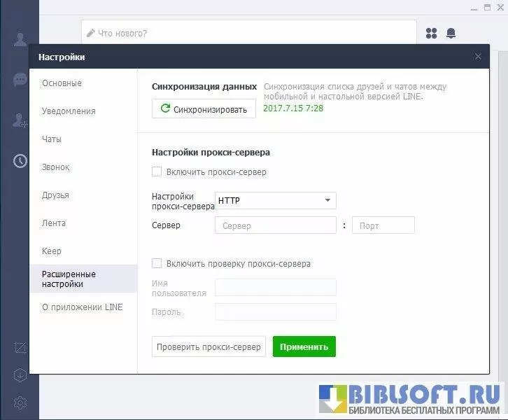508x420 pixels.
Task: Click 'Проверить прокси-сервер' button
Action: coord(209,346)
